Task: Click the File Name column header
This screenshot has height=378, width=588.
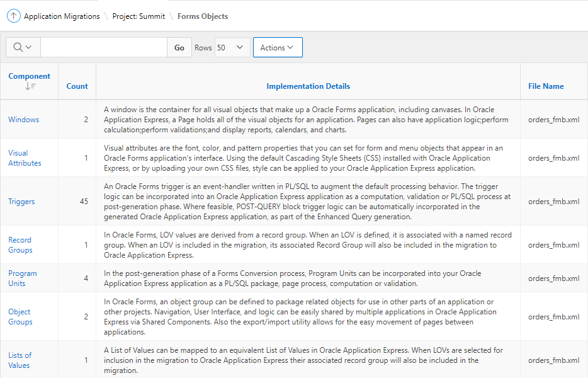Action: (546, 86)
